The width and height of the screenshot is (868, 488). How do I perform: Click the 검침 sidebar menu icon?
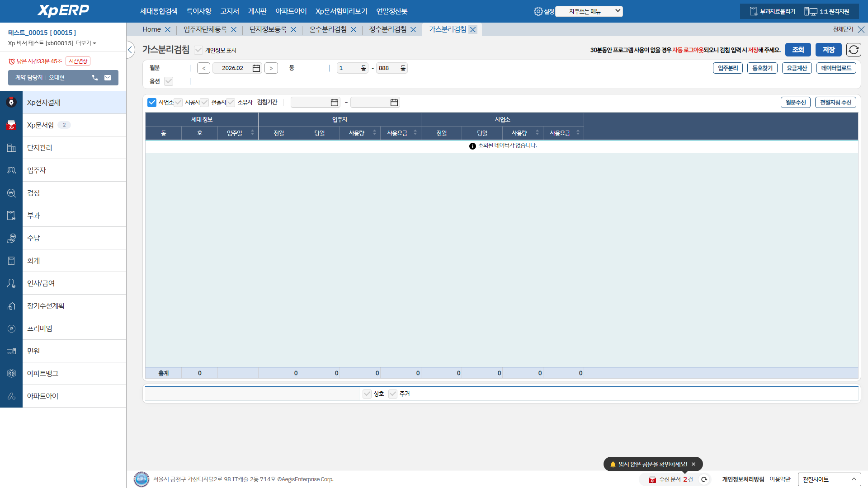(11, 193)
